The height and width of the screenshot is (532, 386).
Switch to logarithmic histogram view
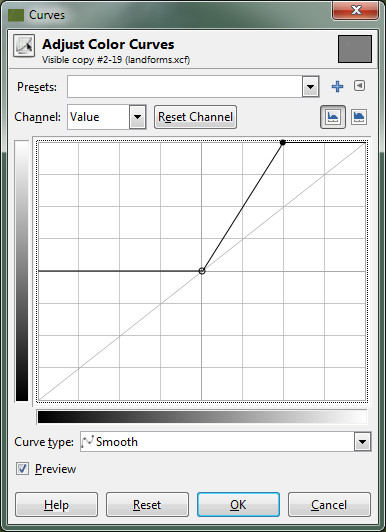[359, 117]
